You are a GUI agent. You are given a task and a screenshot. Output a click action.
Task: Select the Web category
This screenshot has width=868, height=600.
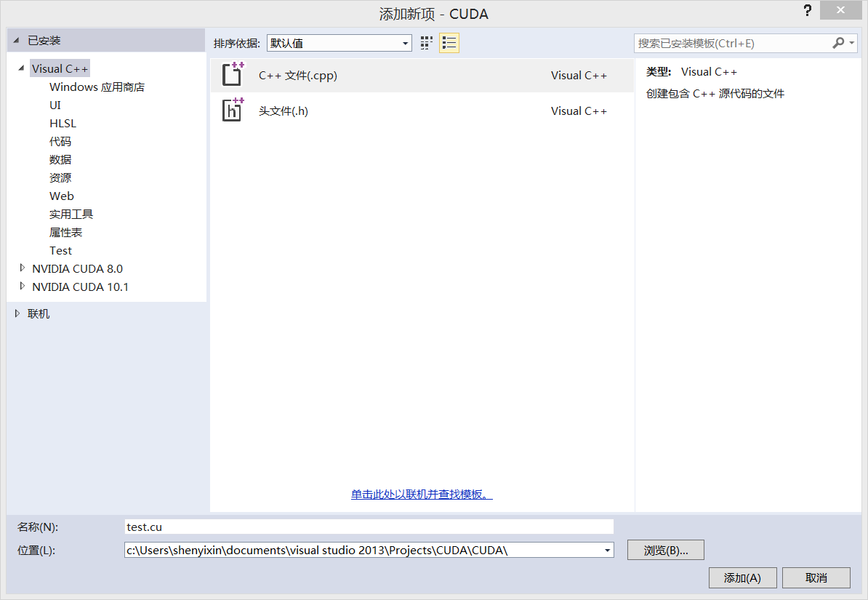(x=62, y=195)
